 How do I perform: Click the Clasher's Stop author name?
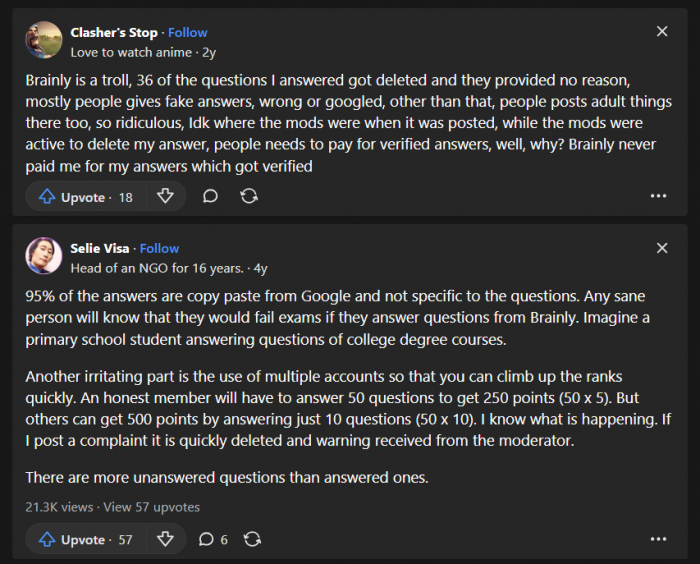114,33
